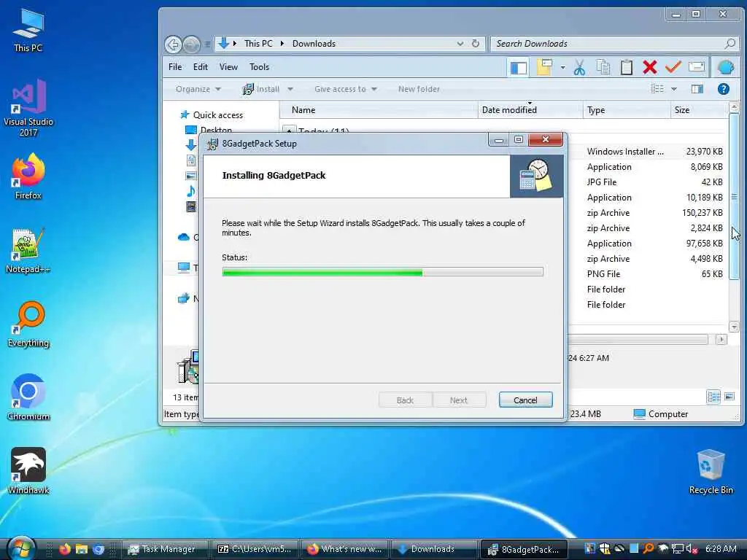This screenshot has height=560, width=747.
Task: Open the Tools menu
Action: coord(259,66)
